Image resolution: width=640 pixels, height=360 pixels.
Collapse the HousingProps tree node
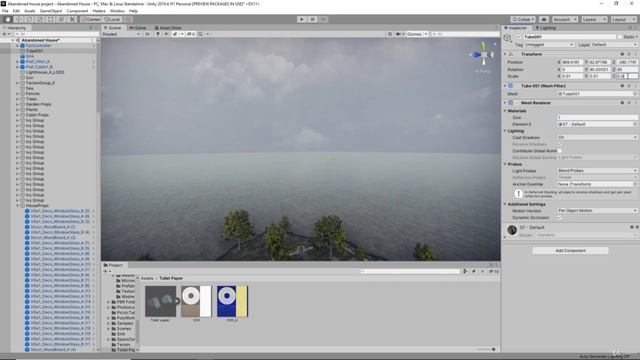tap(18, 206)
